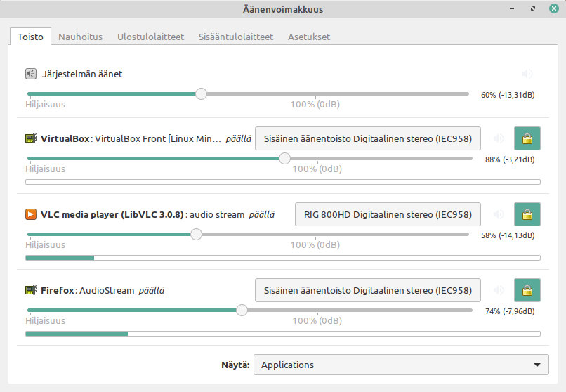This screenshot has width=566, height=392.
Task: Click the Firefox volume slider handle
Action: click(242, 310)
